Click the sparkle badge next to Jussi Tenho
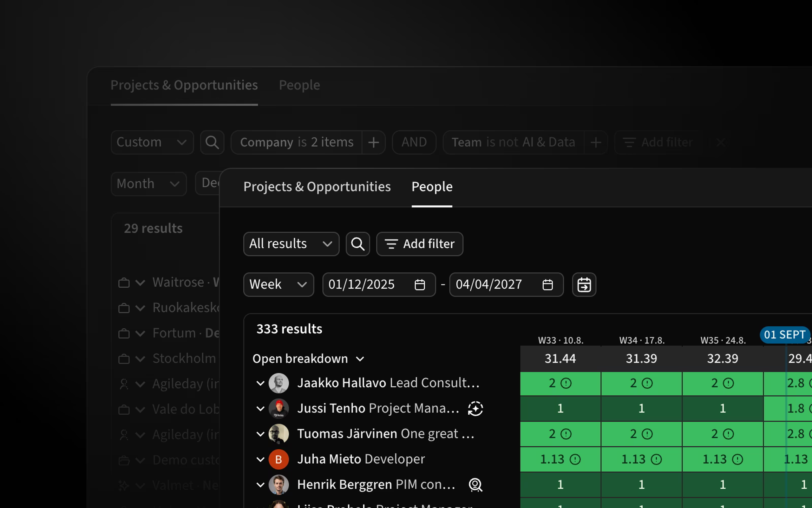Viewport: 812px width, 508px height. coord(475,409)
